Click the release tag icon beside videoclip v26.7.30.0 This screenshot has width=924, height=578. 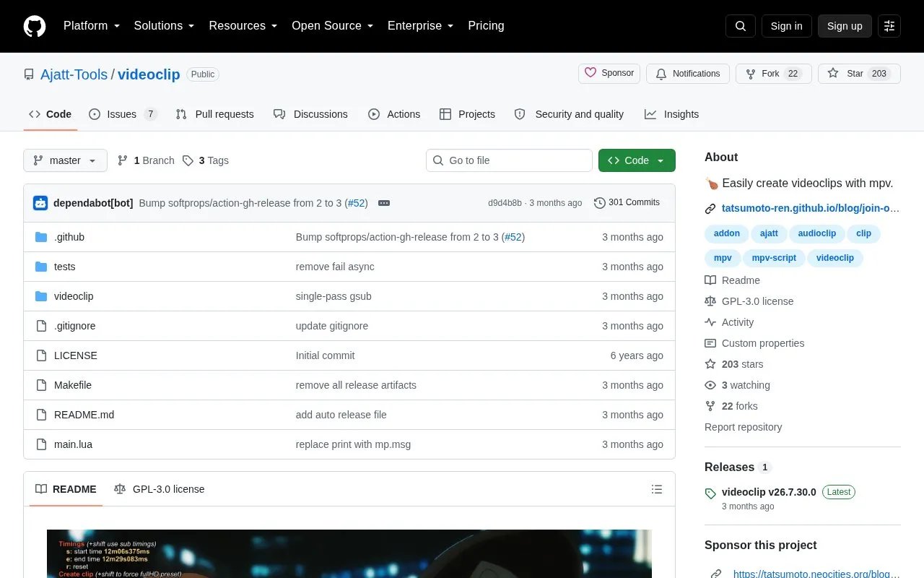point(710,493)
